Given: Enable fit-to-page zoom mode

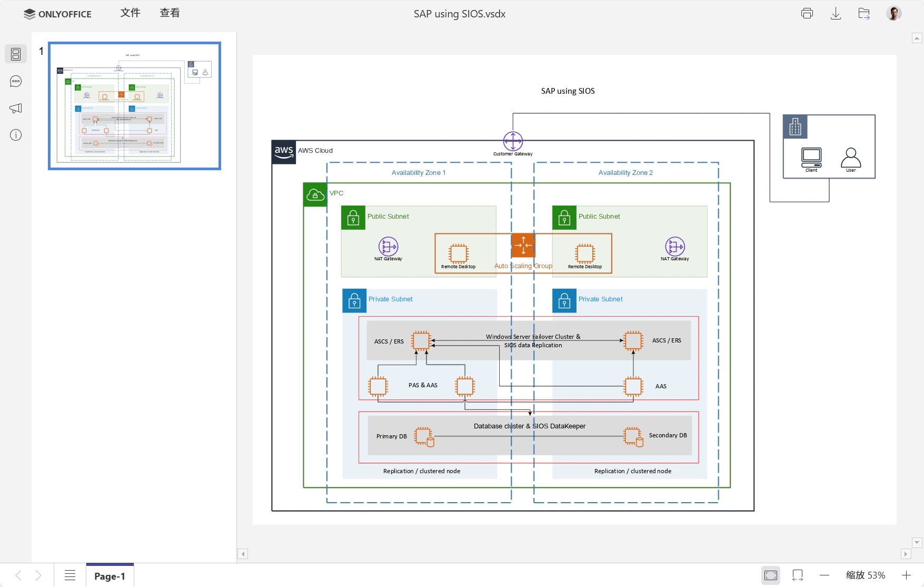Looking at the screenshot, I should pyautogui.click(x=770, y=575).
